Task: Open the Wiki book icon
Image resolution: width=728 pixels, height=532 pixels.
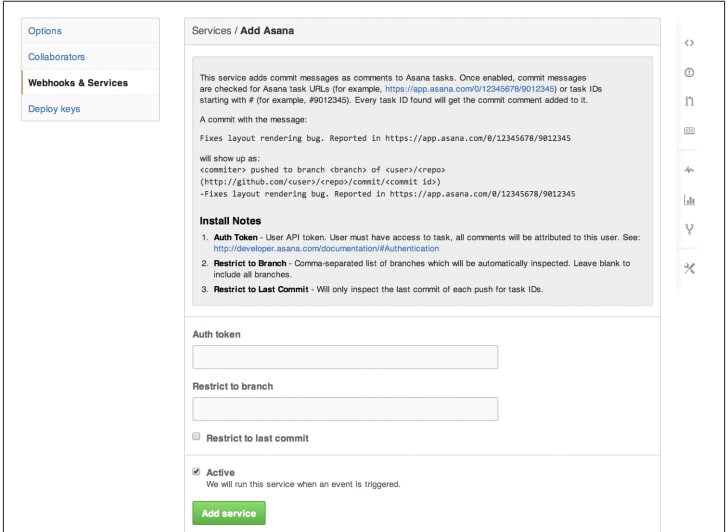Action: pos(689,131)
